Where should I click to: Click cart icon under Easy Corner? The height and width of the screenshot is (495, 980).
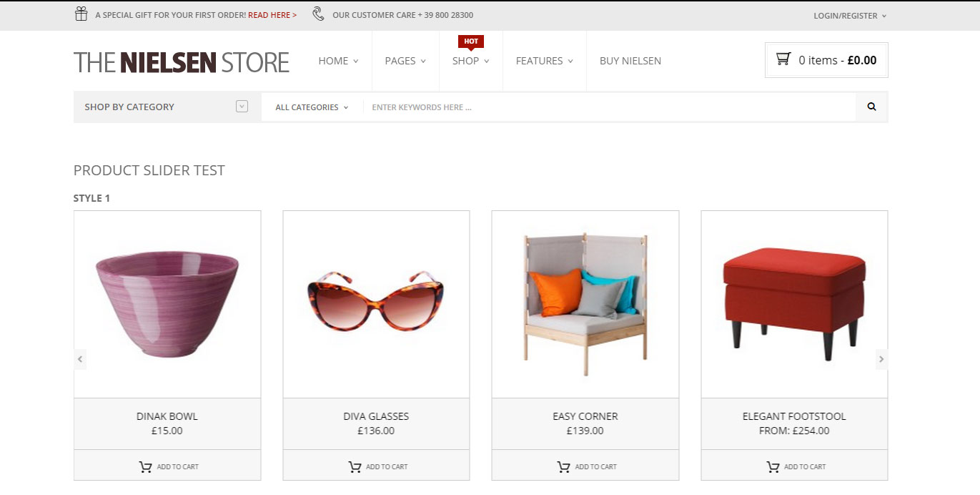coord(564,467)
